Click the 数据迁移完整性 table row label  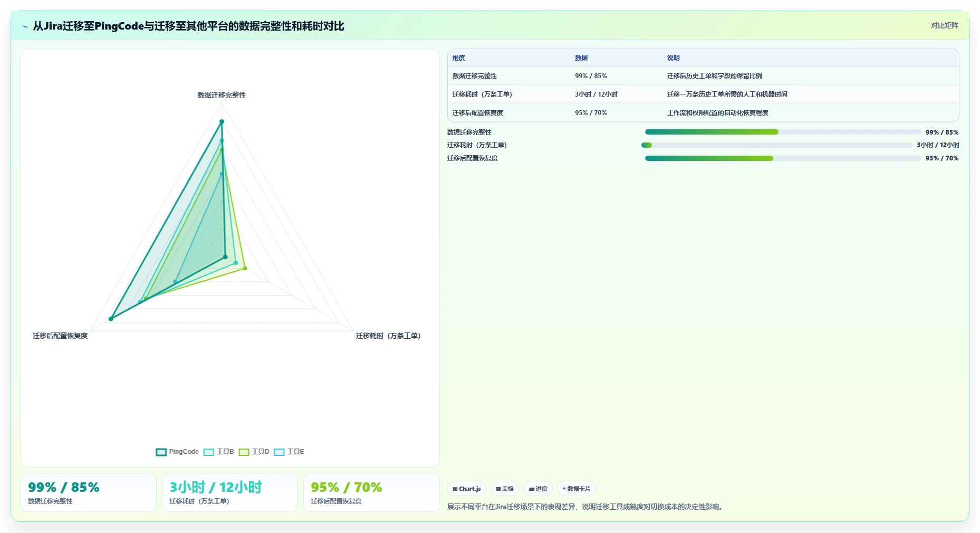click(474, 76)
